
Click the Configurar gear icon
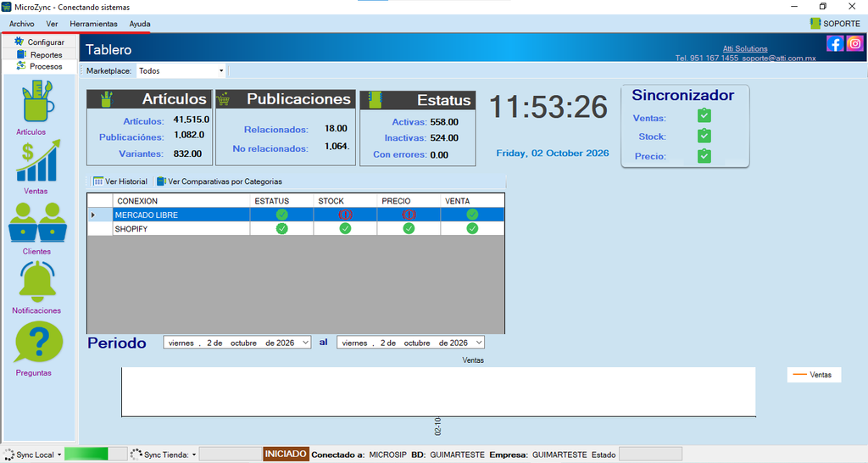point(19,42)
